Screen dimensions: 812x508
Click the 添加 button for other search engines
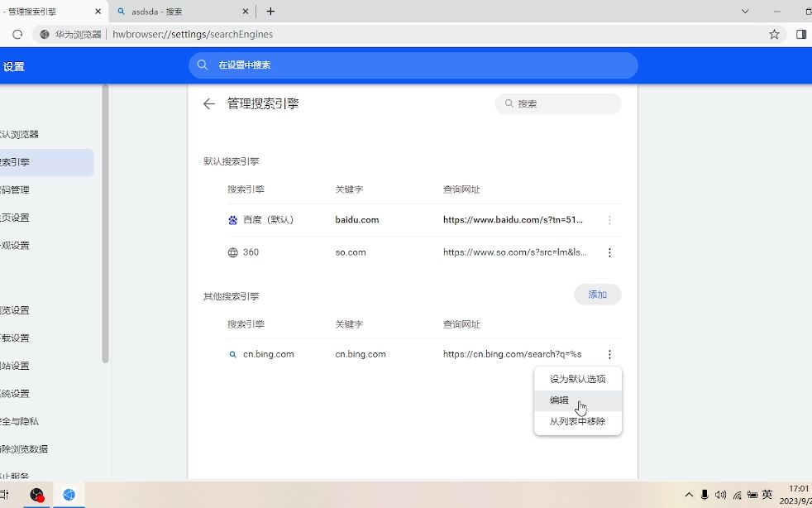pos(597,294)
